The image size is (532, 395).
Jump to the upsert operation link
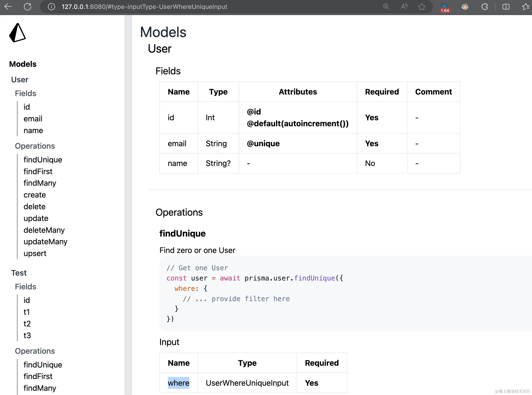pyautogui.click(x=35, y=253)
